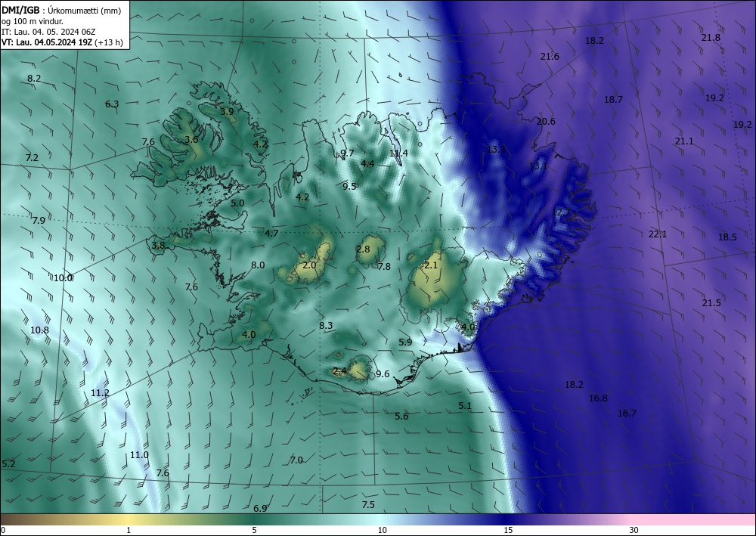
Task: Click the map value '9.7'
Action: tap(347, 153)
